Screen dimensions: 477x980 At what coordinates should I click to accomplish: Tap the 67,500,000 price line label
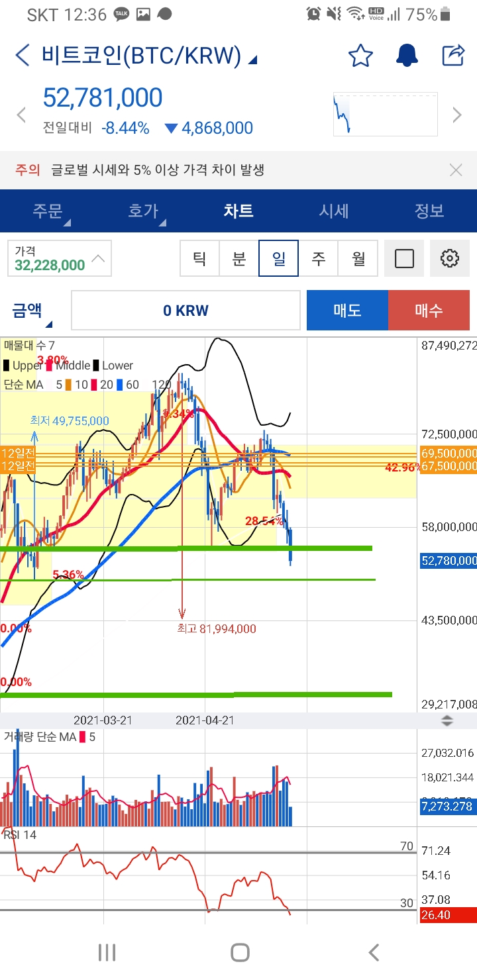coord(449,466)
